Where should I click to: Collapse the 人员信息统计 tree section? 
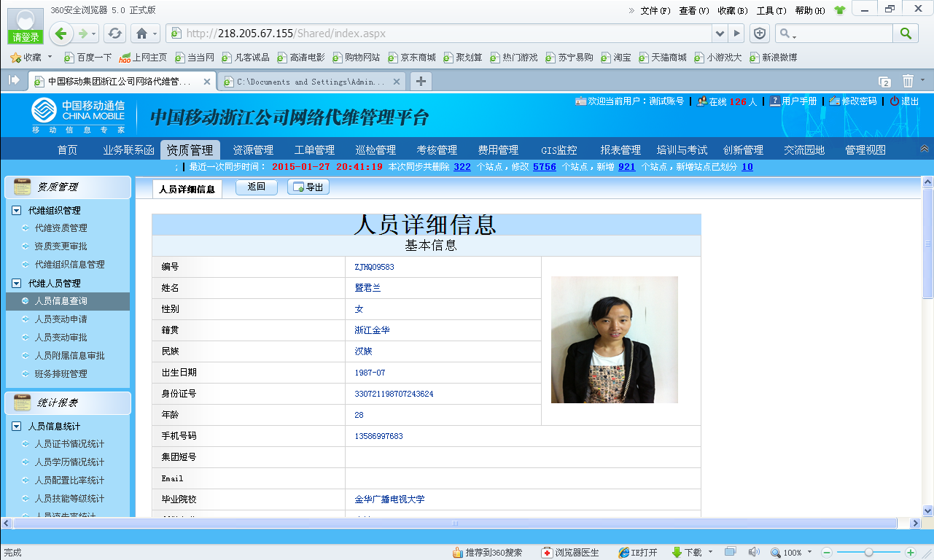[17, 426]
